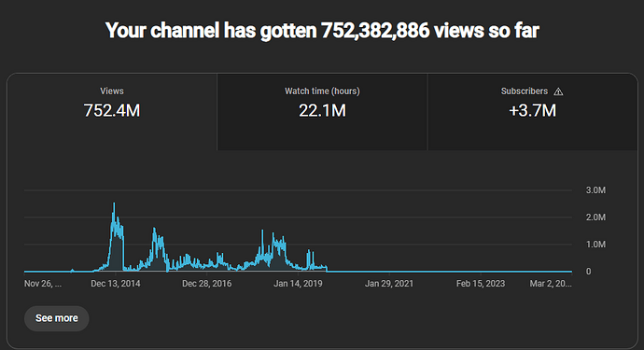The height and width of the screenshot is (350, 644).
Task: Click the 3.0M y-axis label
Action: click(595, 190)
